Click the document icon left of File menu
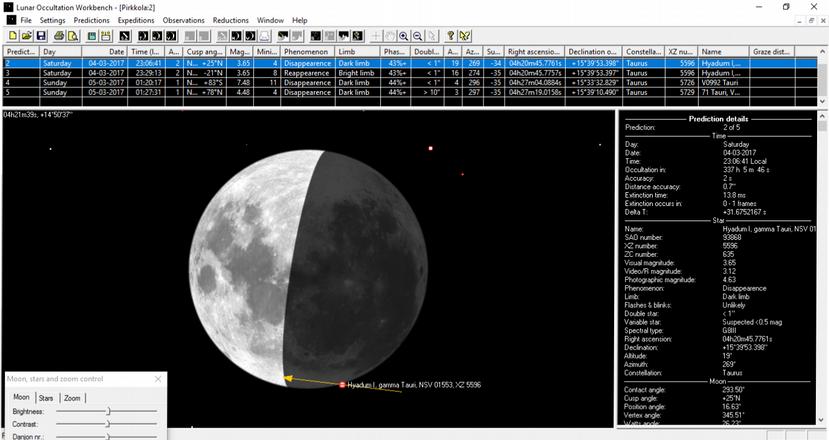This screenshot has width=829, height=440. [x=10, y=20]
